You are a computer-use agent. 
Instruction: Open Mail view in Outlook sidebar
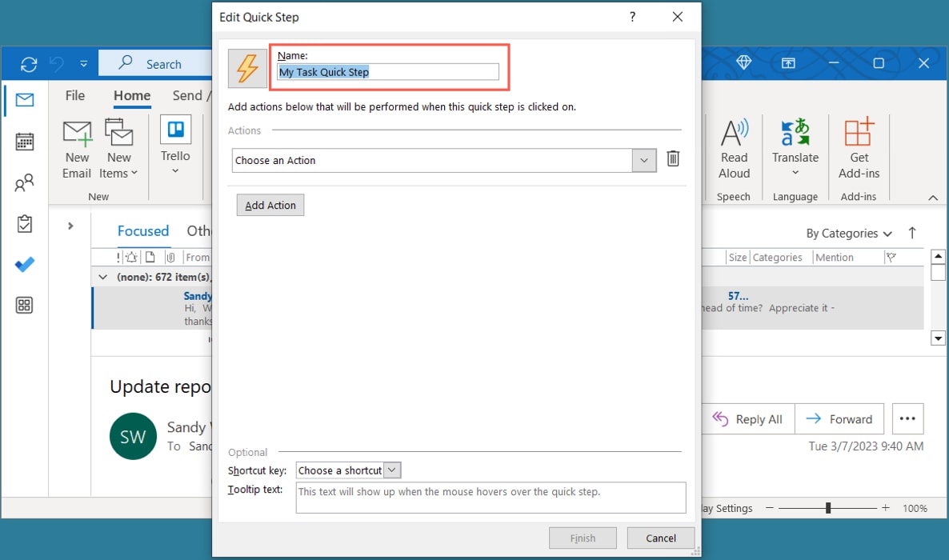point(25,100)
